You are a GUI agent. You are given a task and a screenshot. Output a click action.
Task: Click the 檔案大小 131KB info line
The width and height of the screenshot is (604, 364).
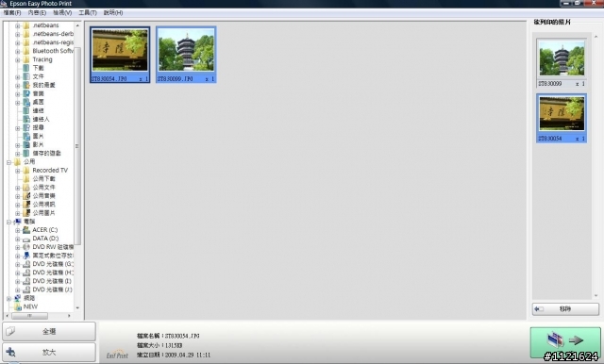[159, 345]
